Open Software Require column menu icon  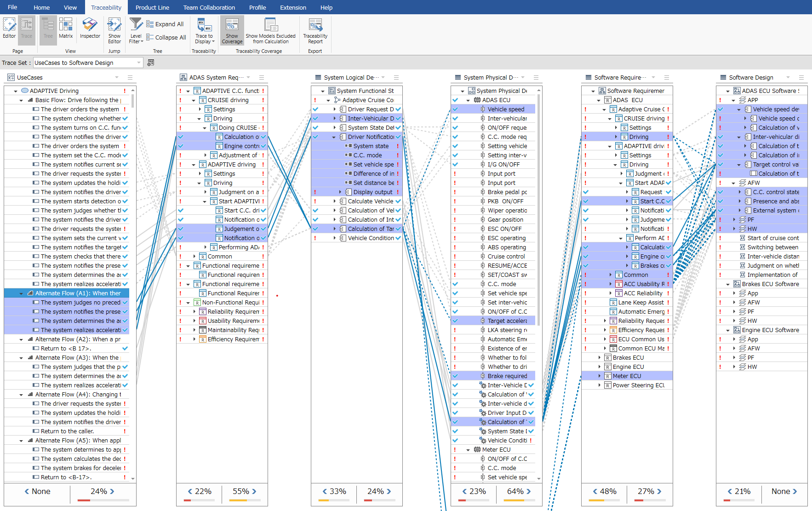[667, 77]
